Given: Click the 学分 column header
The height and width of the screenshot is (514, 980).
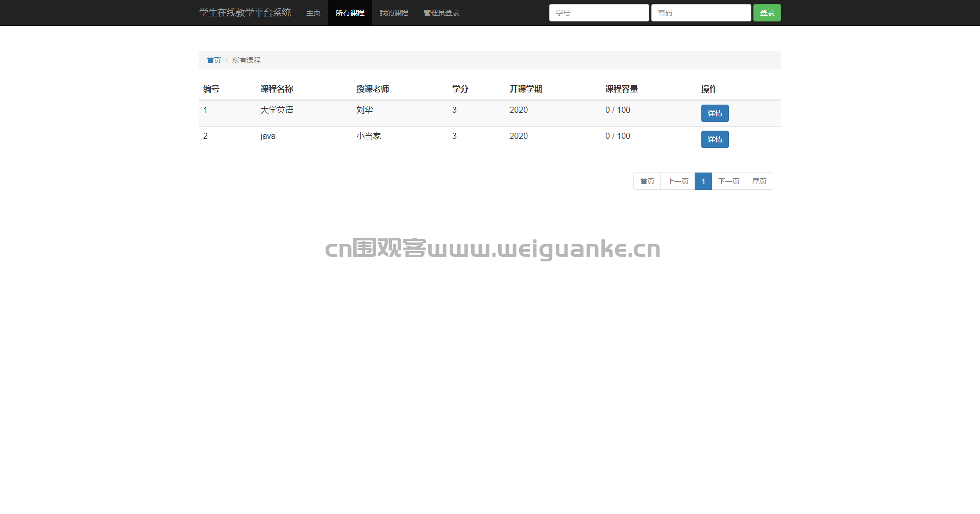Looking at the screenshot, I should click(460, 89).
